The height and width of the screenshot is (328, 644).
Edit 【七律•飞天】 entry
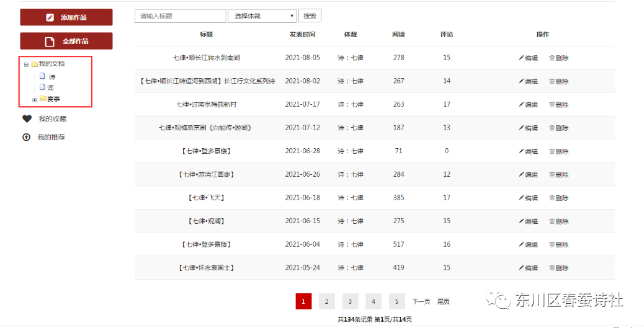[x=528, y=198]
